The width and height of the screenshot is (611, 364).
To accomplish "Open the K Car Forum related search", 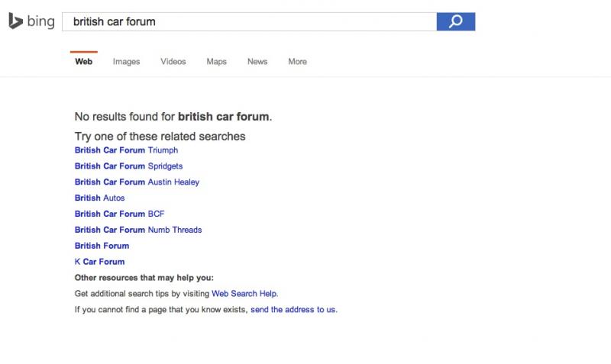I will point(99,262).
